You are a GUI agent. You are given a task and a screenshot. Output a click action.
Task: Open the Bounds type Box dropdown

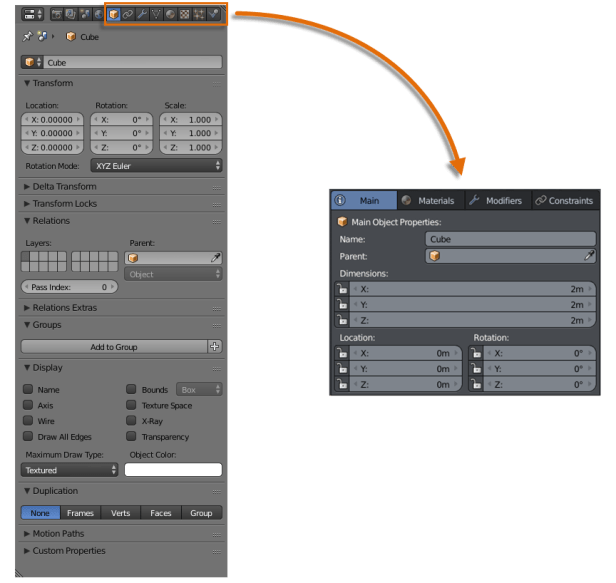point(199,389)
